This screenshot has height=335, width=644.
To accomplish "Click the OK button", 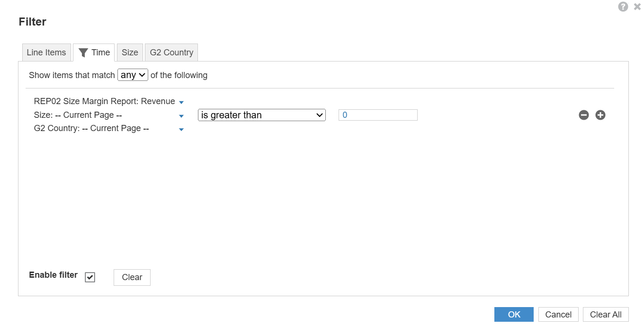I will [x=514, y=315].
